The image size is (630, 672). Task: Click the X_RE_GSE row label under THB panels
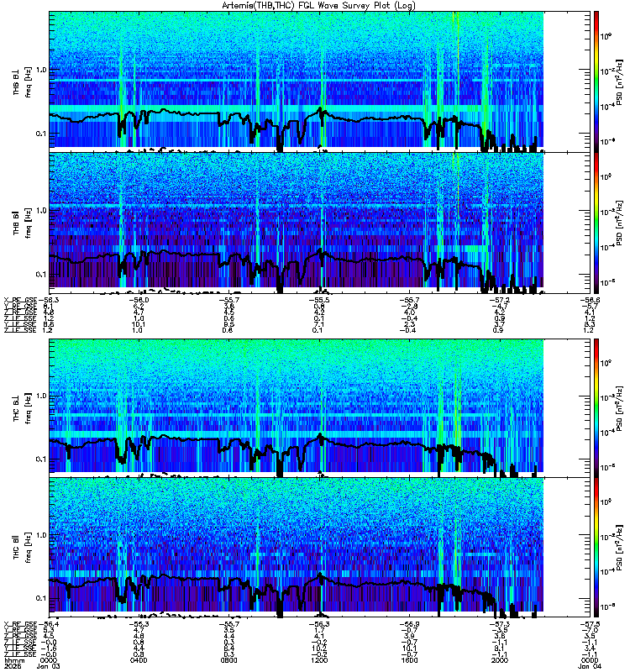(x=20, y=300)
